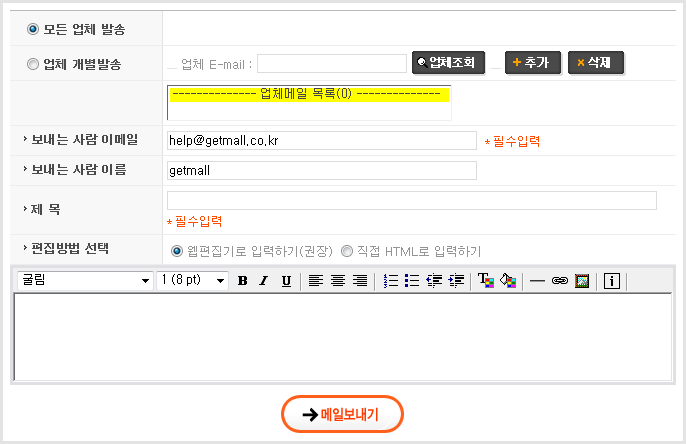Insert a numbered list

(391, 281)
